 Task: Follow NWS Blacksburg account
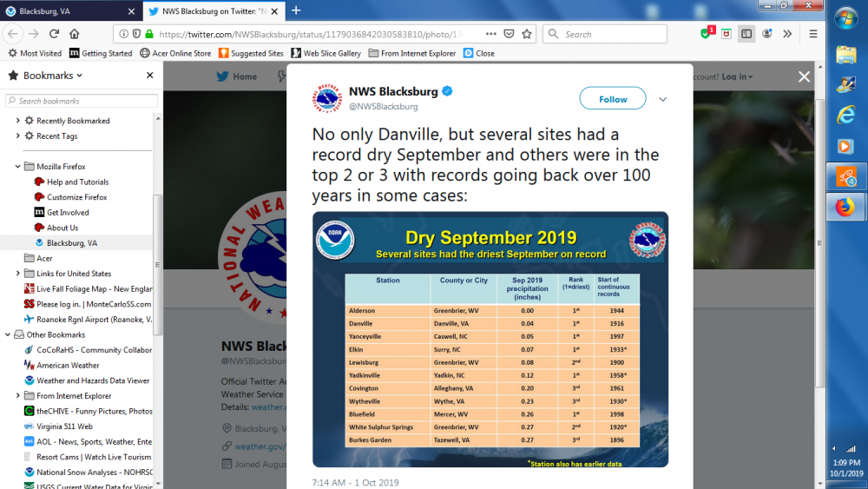tap(612, 99)
